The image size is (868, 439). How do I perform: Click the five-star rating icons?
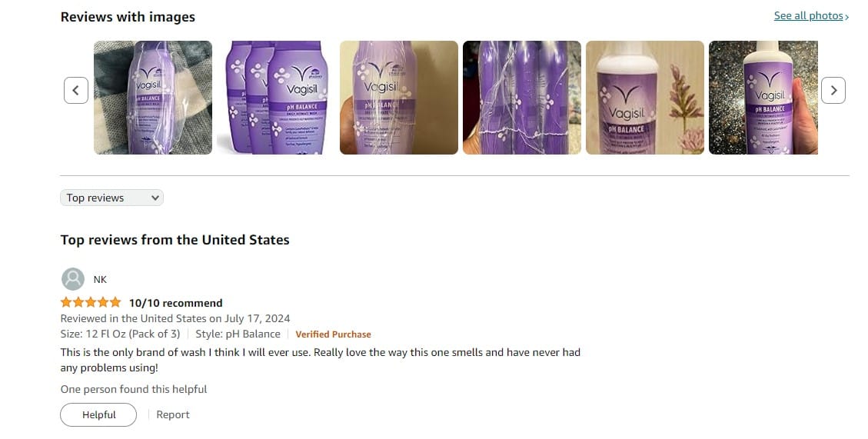click(91, 302)
